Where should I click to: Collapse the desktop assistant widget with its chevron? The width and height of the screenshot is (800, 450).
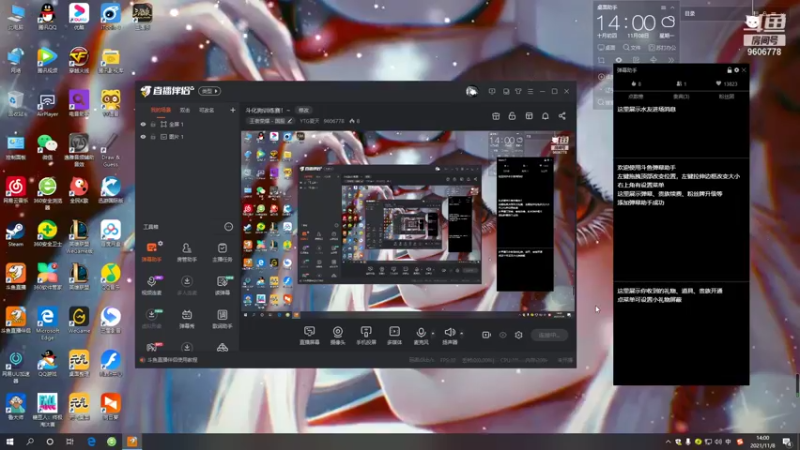(x=672, y=8)
